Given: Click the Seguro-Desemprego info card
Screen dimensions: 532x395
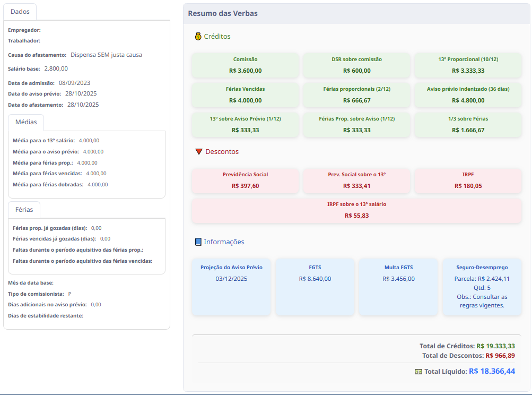Looking at the screenshot, I should tap(482, 287).
